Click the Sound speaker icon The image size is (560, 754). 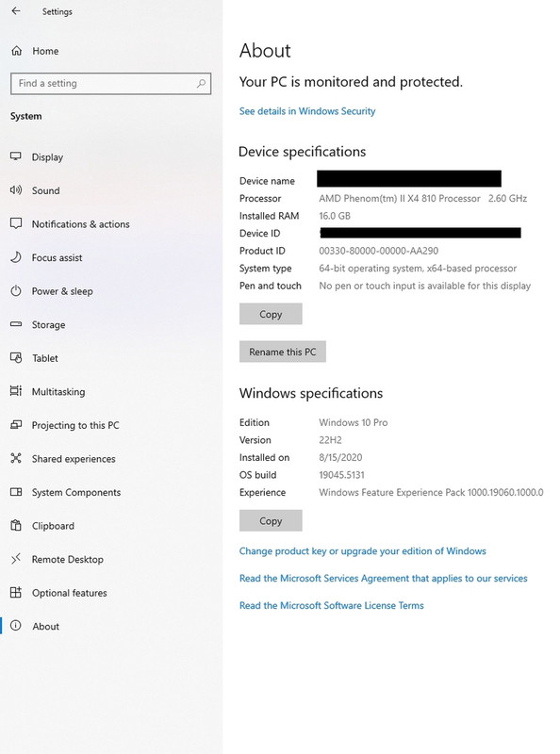(x=16, y=190)
